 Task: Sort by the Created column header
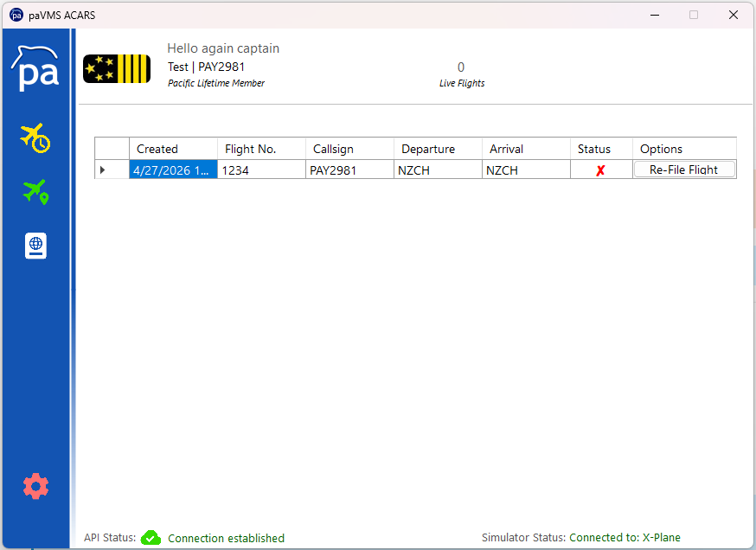tap(173, 149)
